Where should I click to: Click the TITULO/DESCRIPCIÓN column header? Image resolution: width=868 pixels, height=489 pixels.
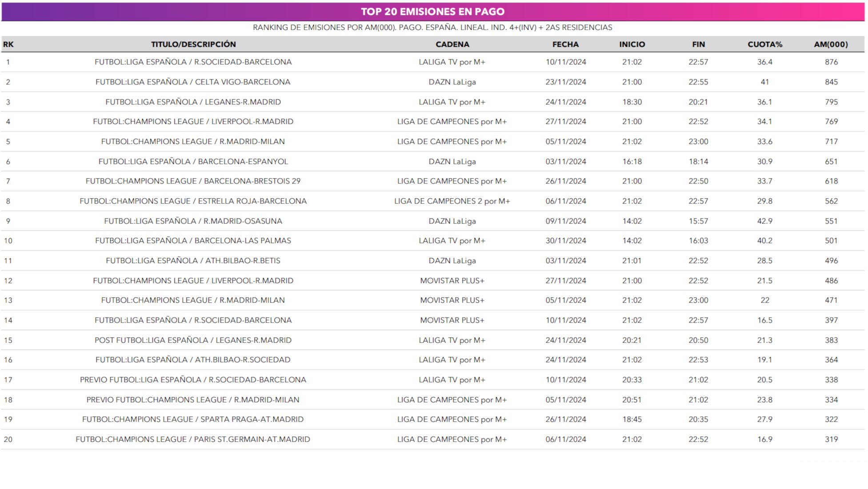[x=193, y=44]
